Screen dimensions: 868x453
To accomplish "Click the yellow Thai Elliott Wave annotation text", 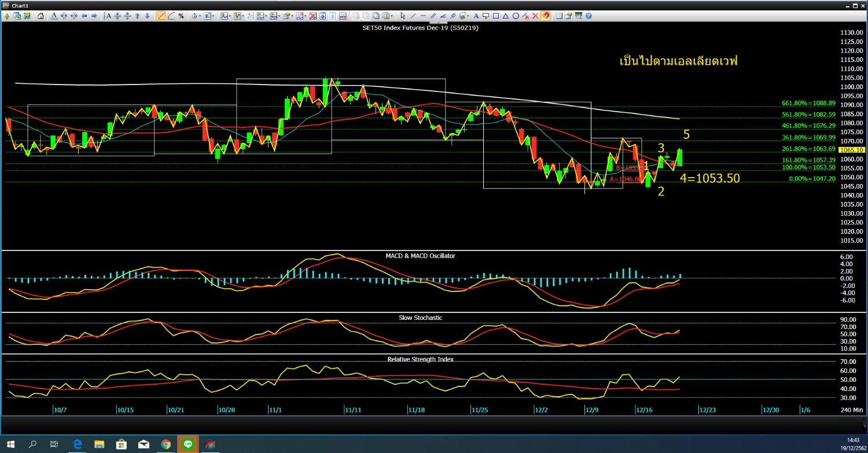I will pos(678,61).
